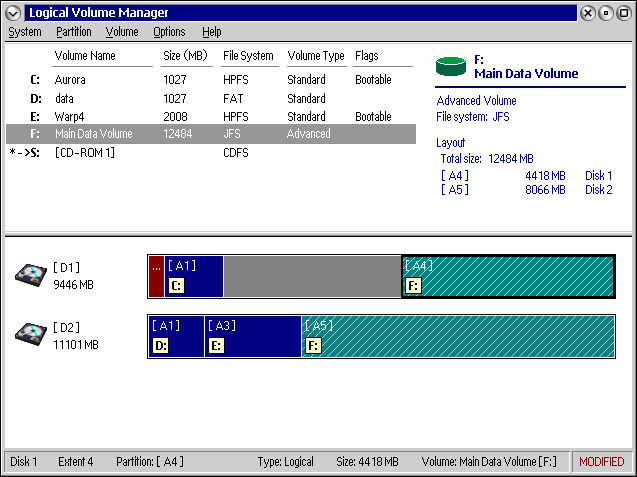Click the C: drive letter badge on disk 1
The width and height of the screenshot is (637, 477).
click(x=176, y=286)
